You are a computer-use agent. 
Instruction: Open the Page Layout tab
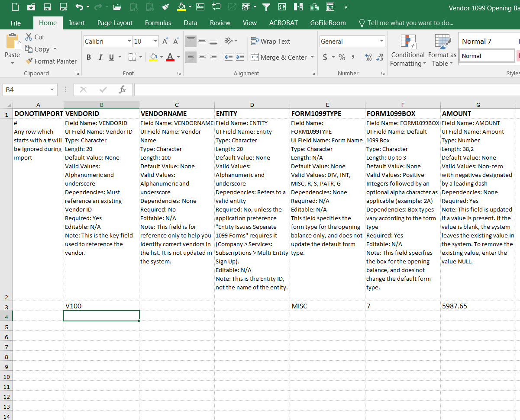pyautogui.click(x=115, y=23)
